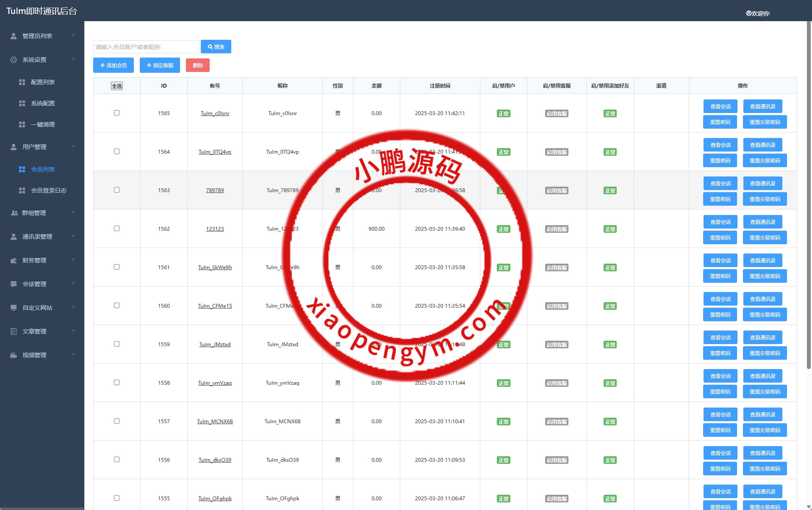
Task: Tick the checkbox for member ID 1559
Action: pyautogui.click(x=116, y=344)
